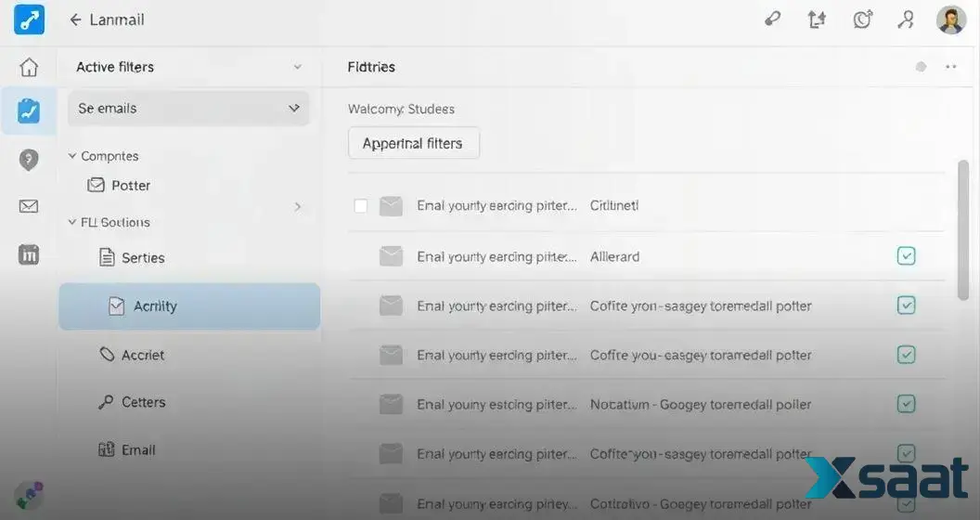Screen dimensions: 980x520
Task: Click the back arrow beside Lanmail
Action: click(x=75, y=19)
